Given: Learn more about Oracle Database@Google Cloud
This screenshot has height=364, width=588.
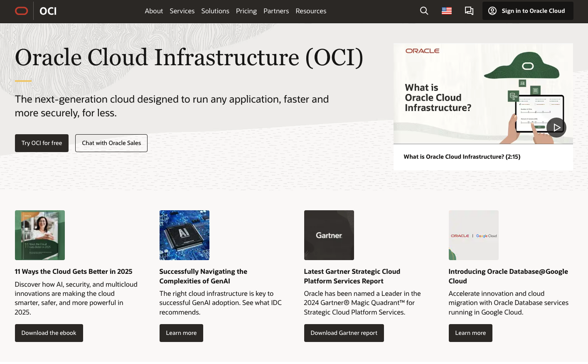Looking at the screenshot, I should (470, 333).
